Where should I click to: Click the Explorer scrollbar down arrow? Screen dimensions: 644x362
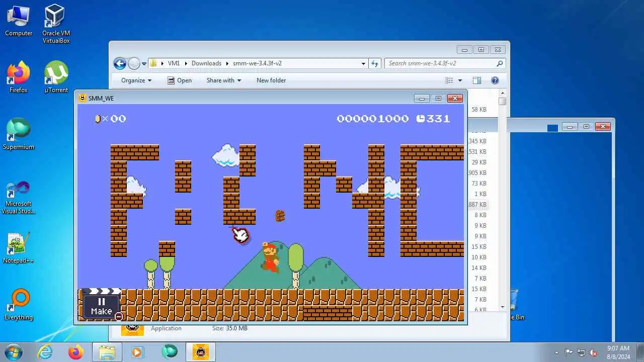pyautogui.click(x=502, y=307)
